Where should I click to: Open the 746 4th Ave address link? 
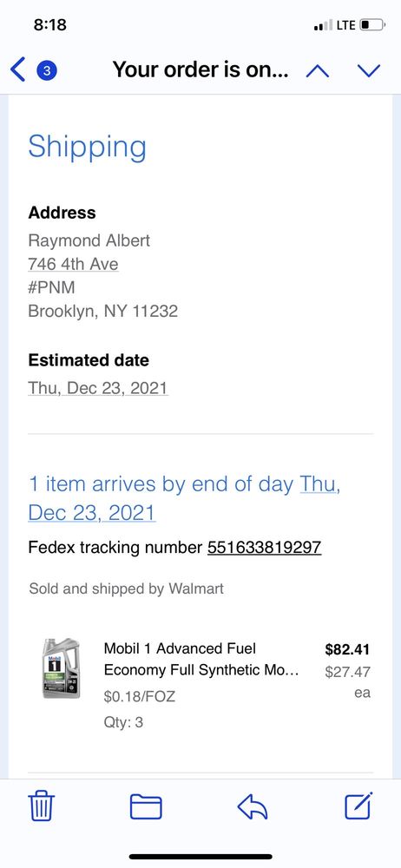tap(73, 264)
